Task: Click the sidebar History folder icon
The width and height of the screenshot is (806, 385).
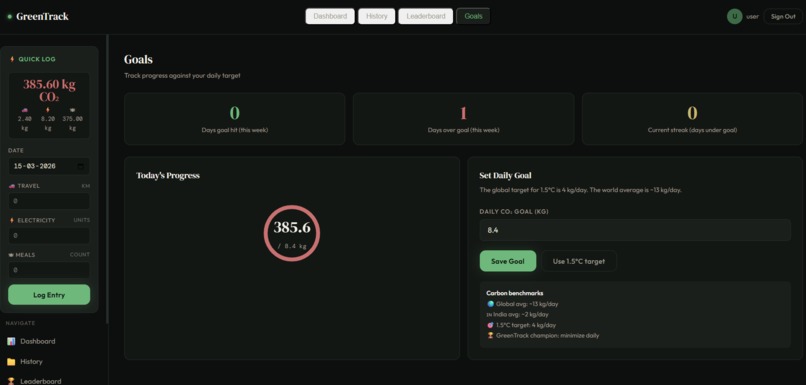Action: click(x=11, y=361)
